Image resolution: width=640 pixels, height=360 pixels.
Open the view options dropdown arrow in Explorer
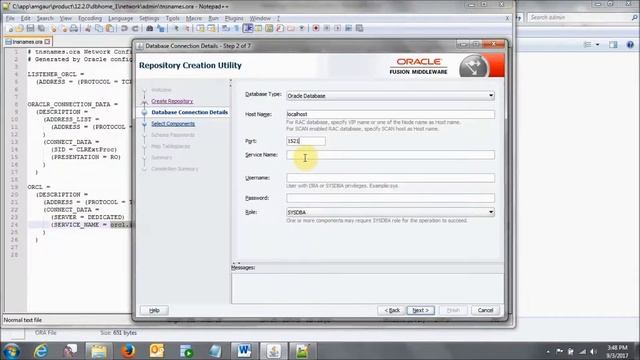(x=598, y=44)
